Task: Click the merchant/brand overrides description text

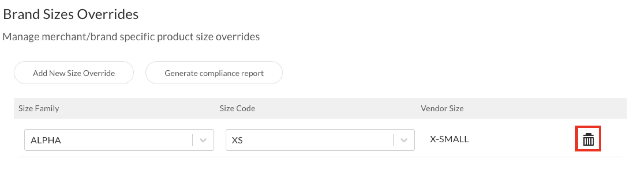Action: point(131,37)
